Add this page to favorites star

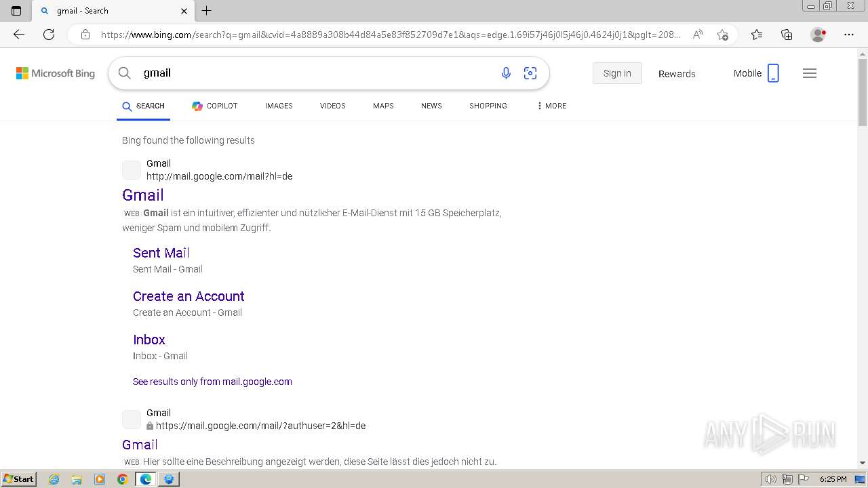pyautogui.click(x=722, y=35)
